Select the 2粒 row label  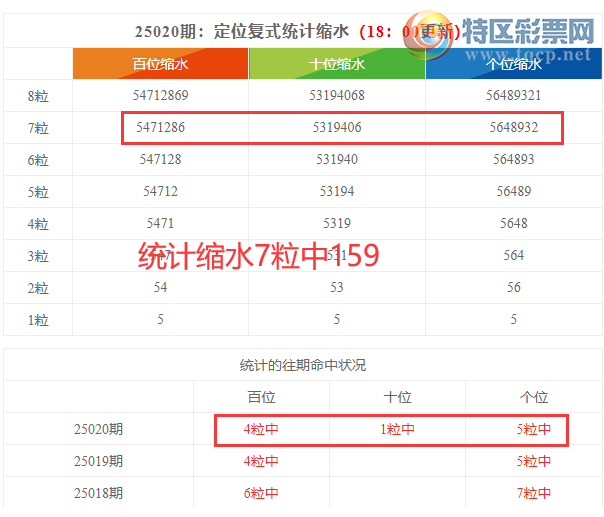pos(38,288)
